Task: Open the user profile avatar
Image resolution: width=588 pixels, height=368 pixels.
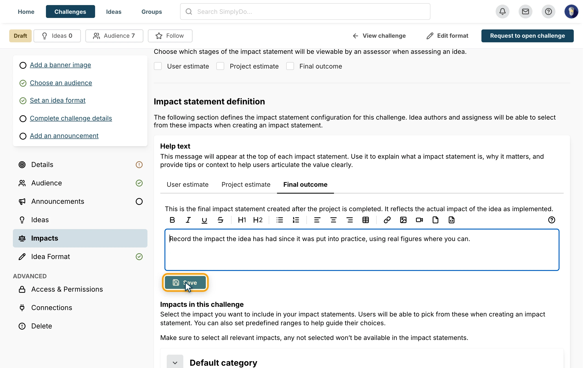Action: 571,11
